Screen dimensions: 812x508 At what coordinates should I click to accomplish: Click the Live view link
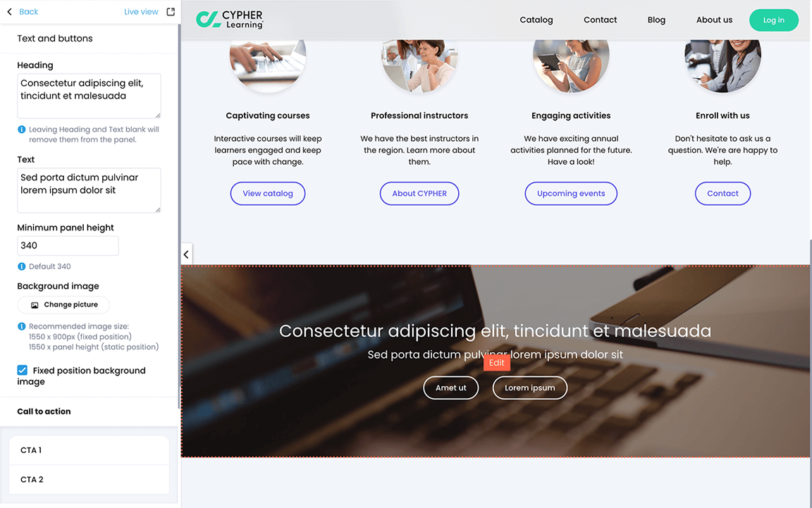pyautogui.click(x=141, y=11)
